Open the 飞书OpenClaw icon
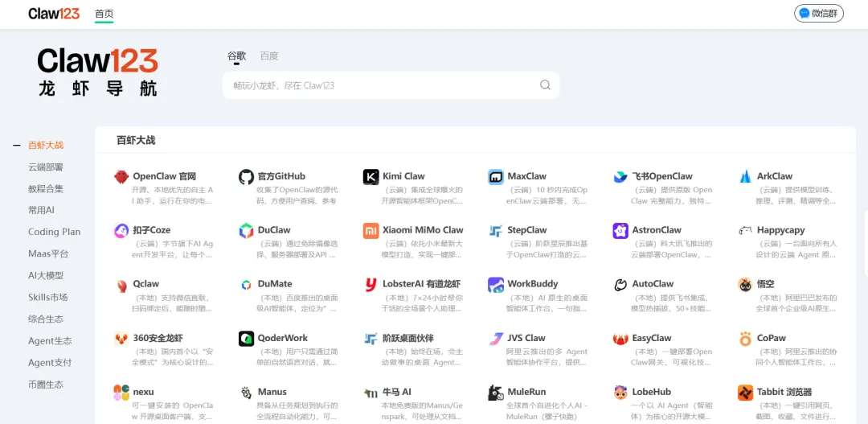The image size is (868, 424). click(620, 177)
